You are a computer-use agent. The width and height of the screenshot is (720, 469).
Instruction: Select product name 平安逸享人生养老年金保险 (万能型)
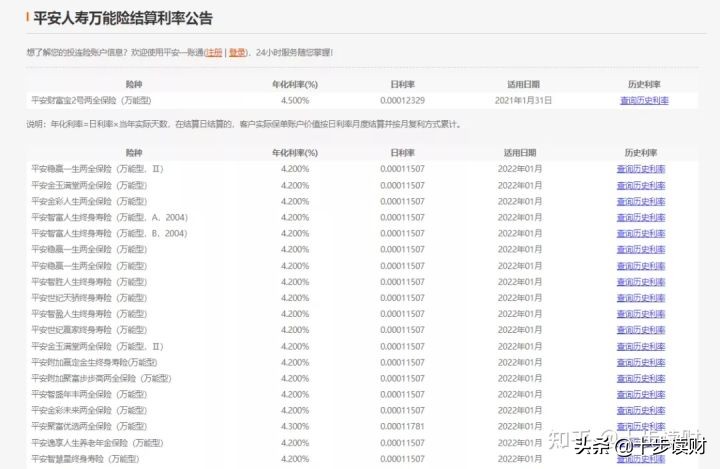[x=97, y=443]
